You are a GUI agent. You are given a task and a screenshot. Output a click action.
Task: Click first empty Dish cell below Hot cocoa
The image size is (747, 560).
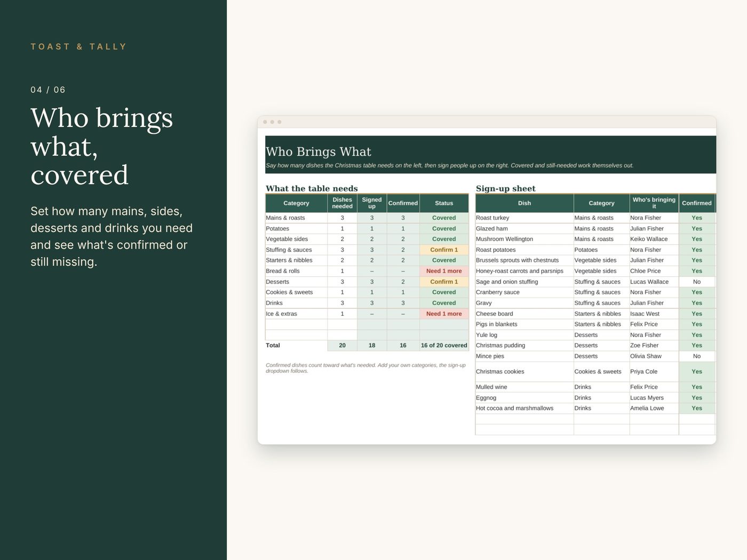(x=525, y=419)
